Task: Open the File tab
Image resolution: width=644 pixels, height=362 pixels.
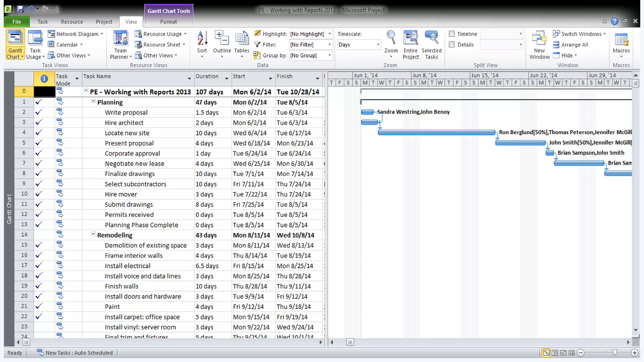Action: 17,22
